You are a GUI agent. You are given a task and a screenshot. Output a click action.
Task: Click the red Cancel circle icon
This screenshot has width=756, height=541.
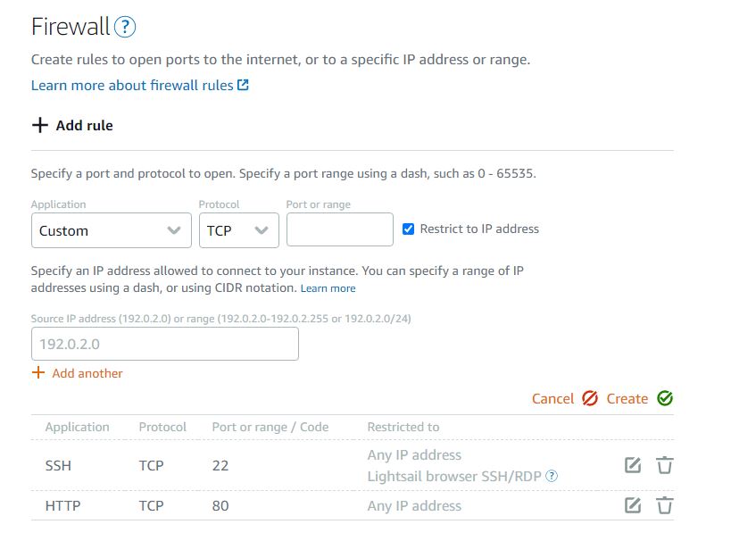(589, 398)
